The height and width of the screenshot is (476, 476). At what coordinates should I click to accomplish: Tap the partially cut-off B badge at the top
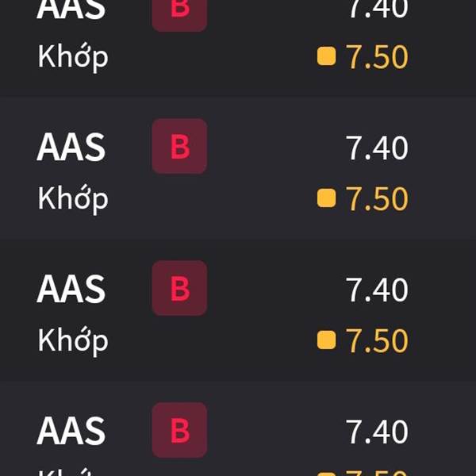tap(179, 12)
